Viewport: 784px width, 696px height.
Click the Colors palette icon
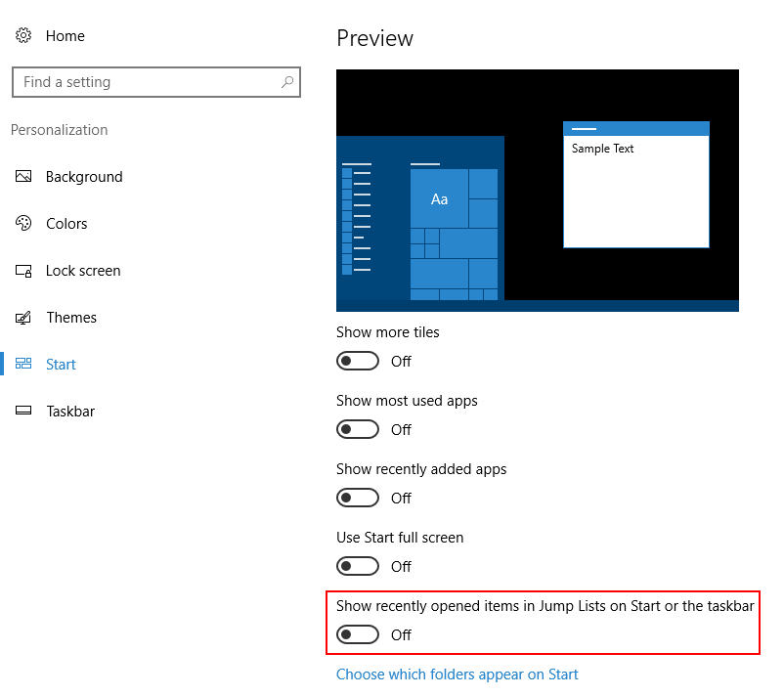pyautogui.click(x=23, y=223)
